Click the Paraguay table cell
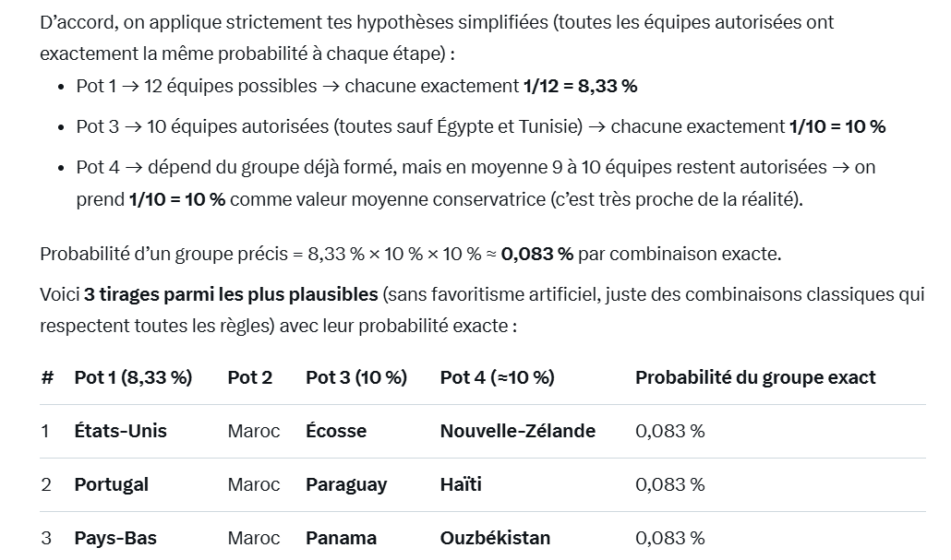951x560 pixels. click(346, 484)
